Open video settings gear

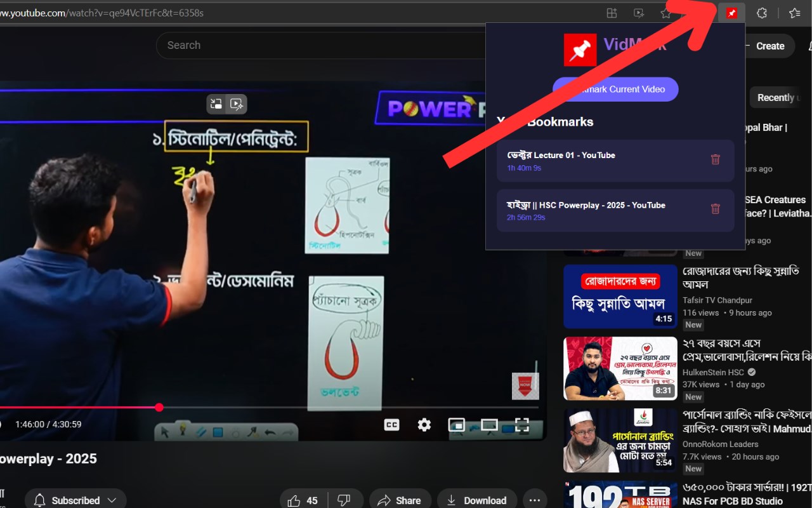(424, 425)
